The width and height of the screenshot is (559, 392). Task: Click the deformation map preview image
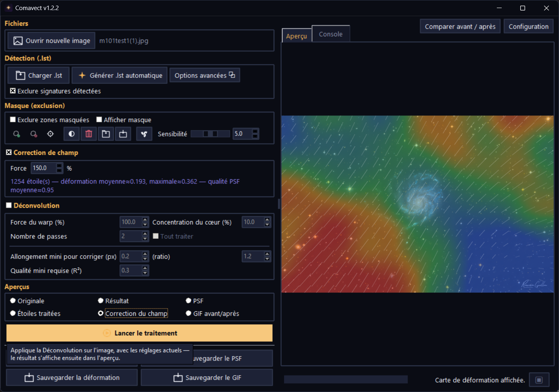[417, 204]
